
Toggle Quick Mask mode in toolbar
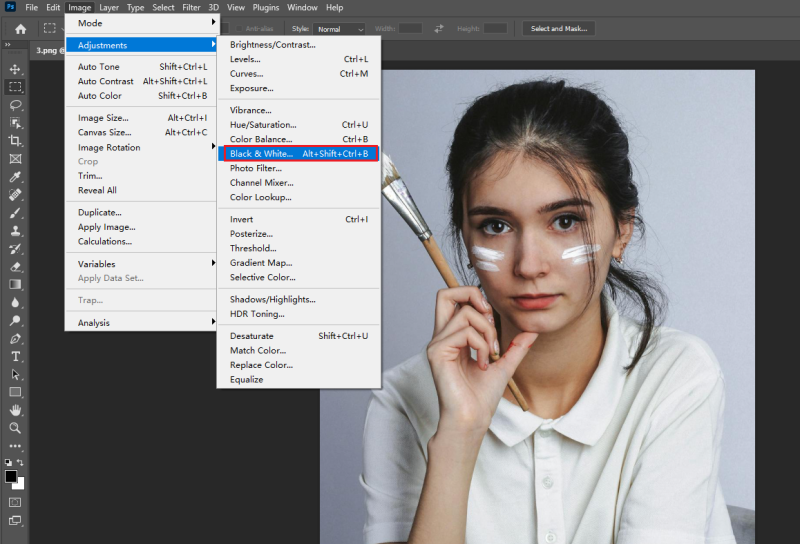[x=15, y=502]
